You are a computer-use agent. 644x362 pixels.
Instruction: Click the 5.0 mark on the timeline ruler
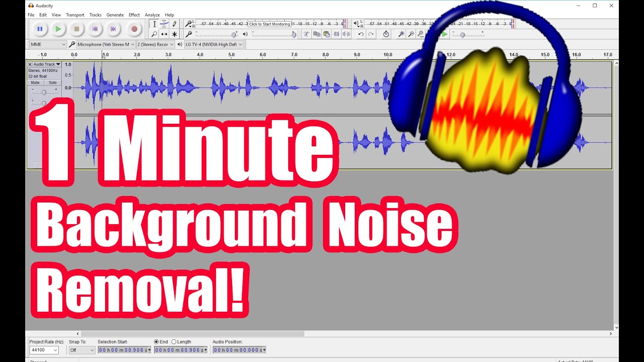point(231,54)
